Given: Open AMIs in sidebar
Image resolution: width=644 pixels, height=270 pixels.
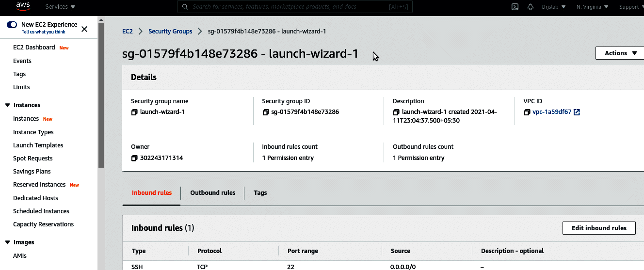Looking at the screenshot, I should pos(20,256).
